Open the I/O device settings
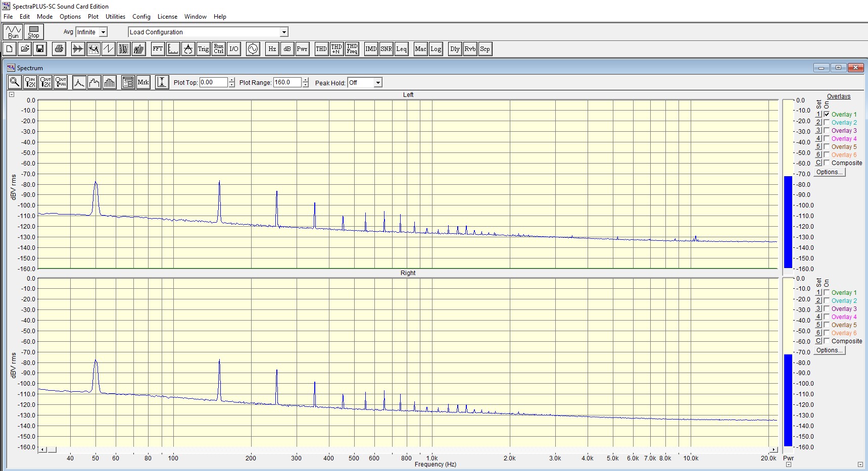Image resolution: width=868 pixels, height=471 pixels. (233, 49)
